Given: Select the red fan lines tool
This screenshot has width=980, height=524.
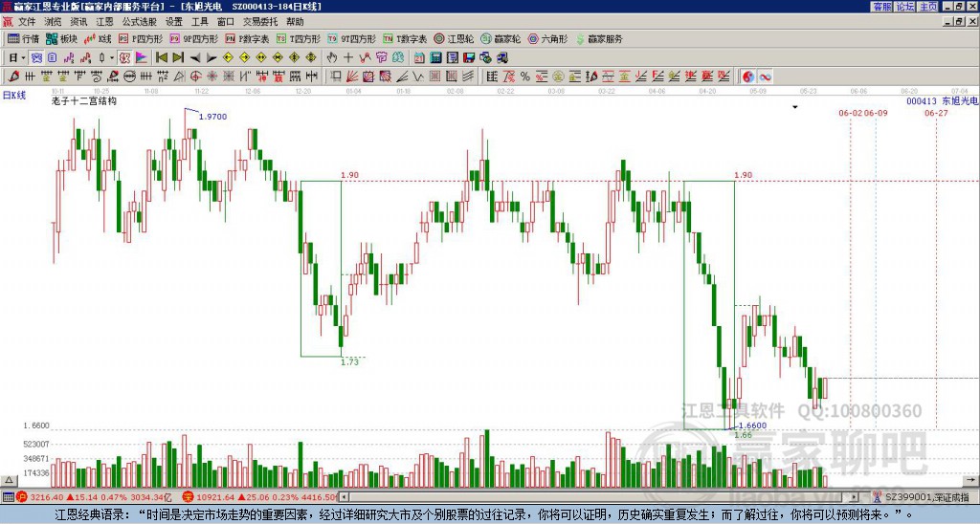Looking at the screenshot, I should pos(352,76).
